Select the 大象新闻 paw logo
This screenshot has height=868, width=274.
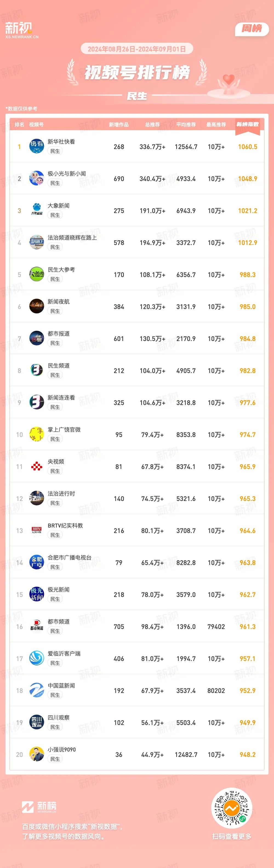coord(36,210)
